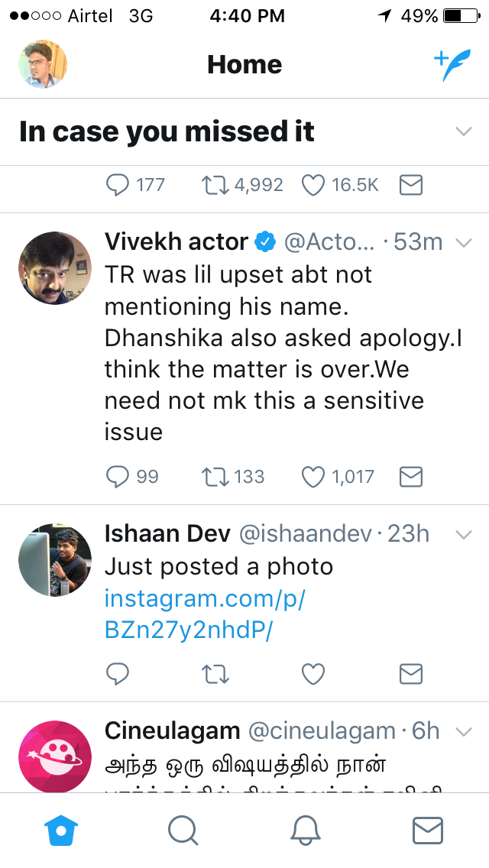The image size is (489, 868).
Task: Open the options dropdown on Vivekh actor's tweet
Action: pos(464,243)
